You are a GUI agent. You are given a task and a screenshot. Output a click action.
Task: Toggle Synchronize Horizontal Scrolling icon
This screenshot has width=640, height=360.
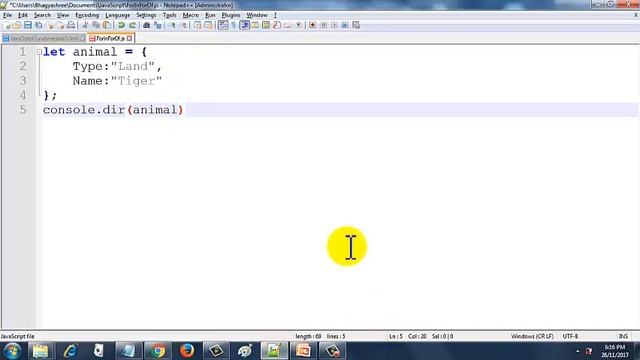[208, 25]
